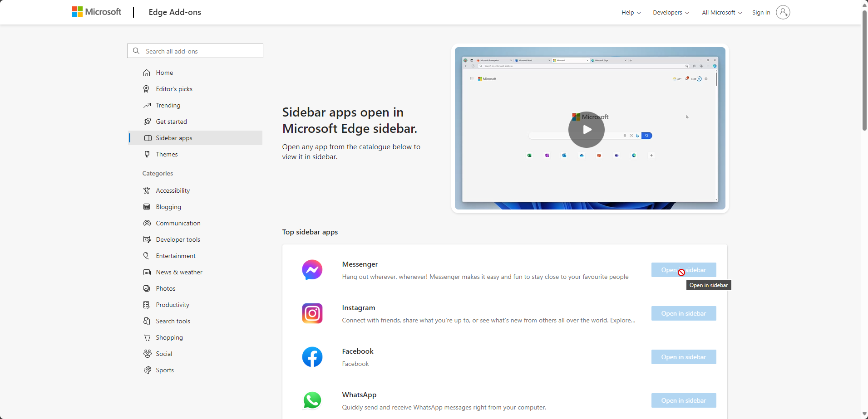Click the Developer tools category icon
Image resolution: width=868 pixels, height=419 pixels.
tap(147, 239)
